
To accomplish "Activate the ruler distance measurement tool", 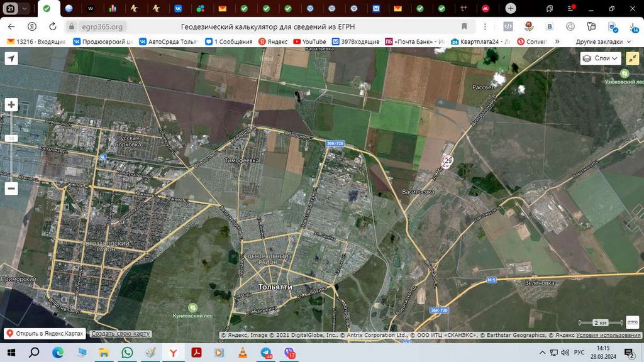I will point(633,322).
